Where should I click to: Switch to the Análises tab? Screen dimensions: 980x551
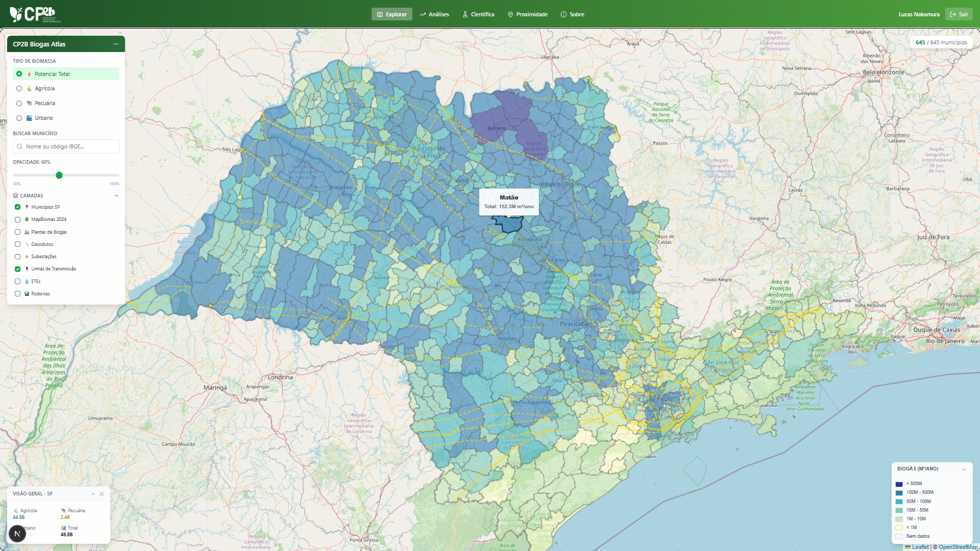[x=434, y=14]
